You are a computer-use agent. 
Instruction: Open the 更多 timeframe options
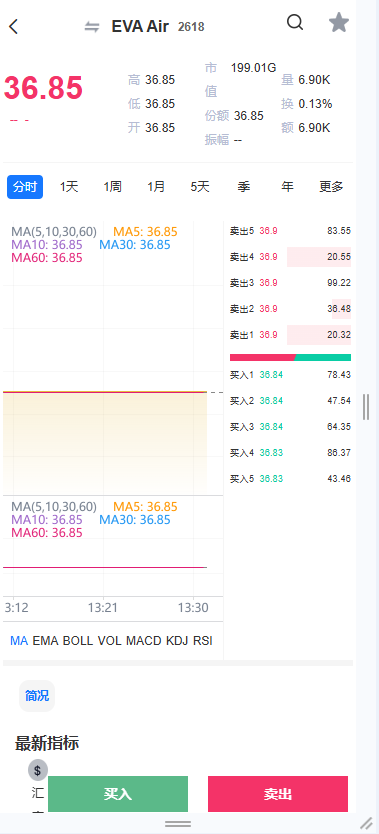[x=331, y=187]
